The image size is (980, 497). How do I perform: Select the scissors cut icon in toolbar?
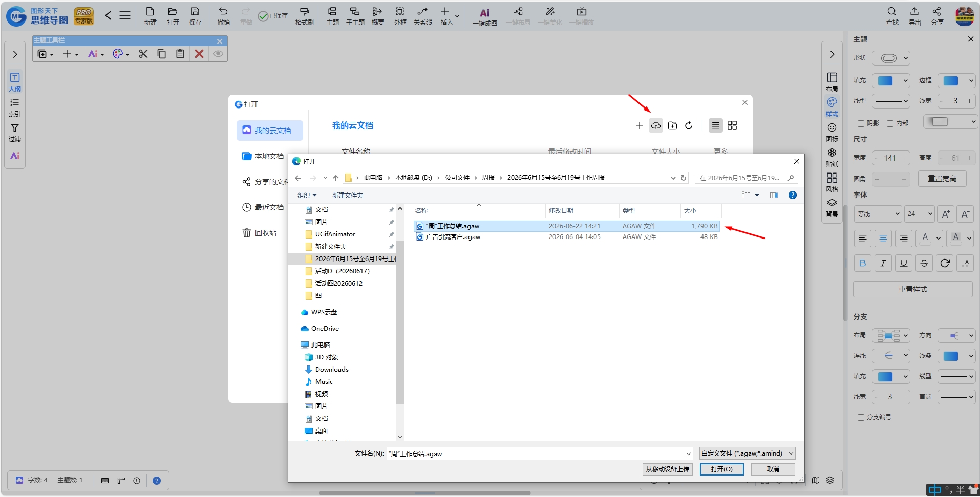tap(143, 54)
